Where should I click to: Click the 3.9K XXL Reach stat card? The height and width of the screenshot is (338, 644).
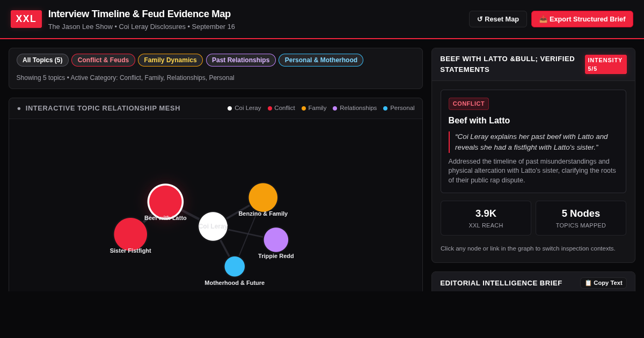(486, 218)
